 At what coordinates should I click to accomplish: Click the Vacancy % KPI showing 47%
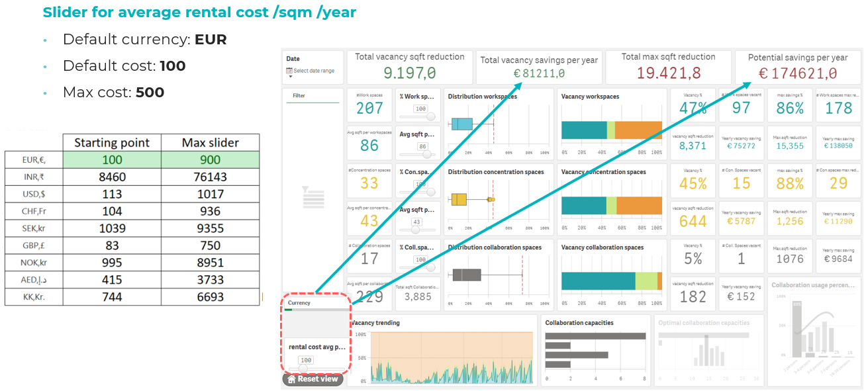(x=693, y=106)
